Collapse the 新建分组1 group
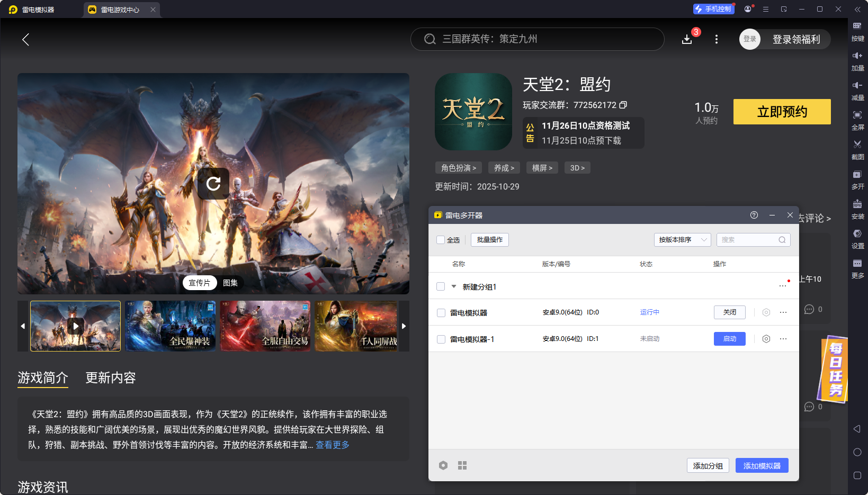868x495 pixels. point(453,286)
